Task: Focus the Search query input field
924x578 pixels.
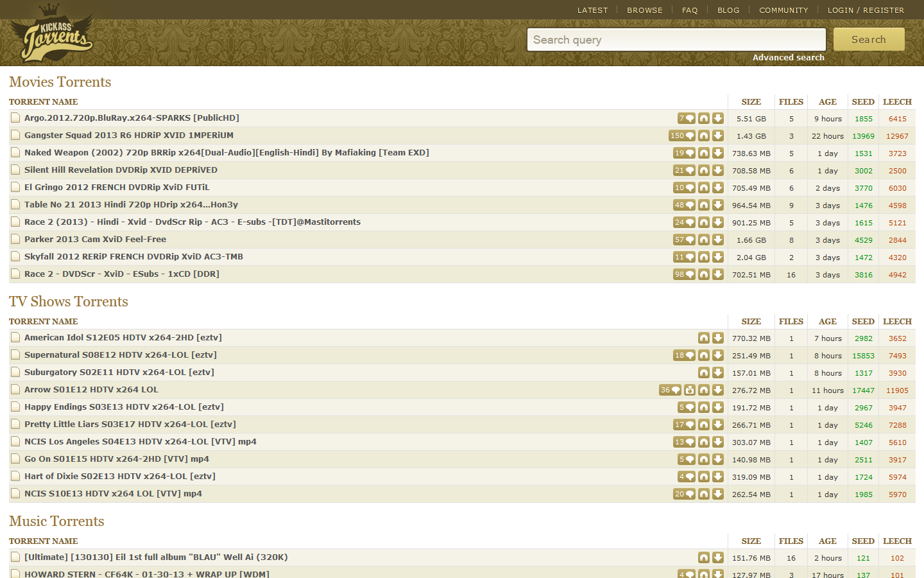Action: [676, 39]
